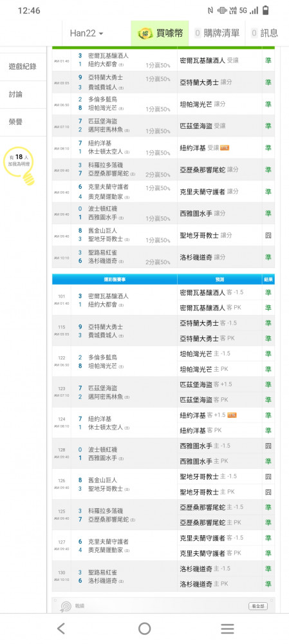Click 舊金山巨人 in the lower table
This screenshot has width=289, height=644.
tap(102, 480)
